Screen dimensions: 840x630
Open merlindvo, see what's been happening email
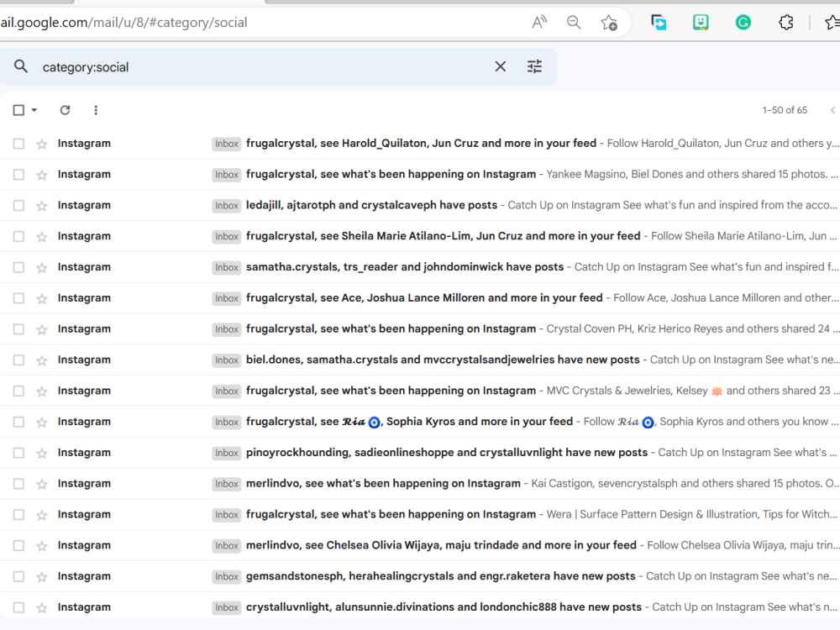point(420,484)
